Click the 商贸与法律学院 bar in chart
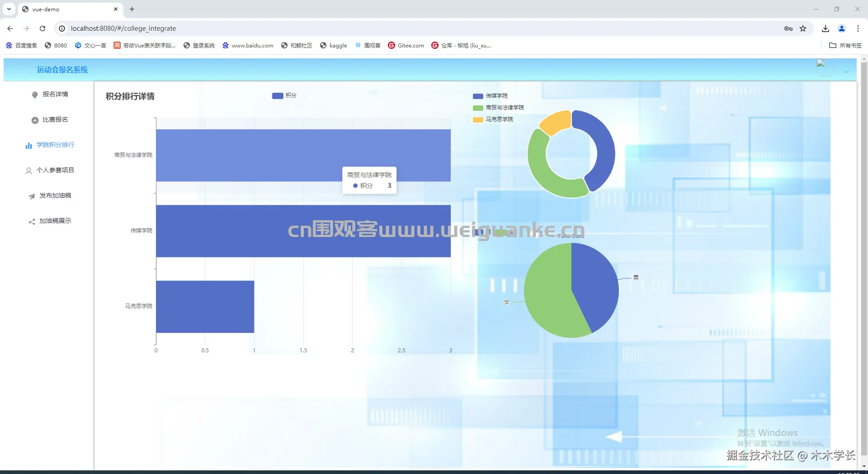 click(x=303, y=155)
